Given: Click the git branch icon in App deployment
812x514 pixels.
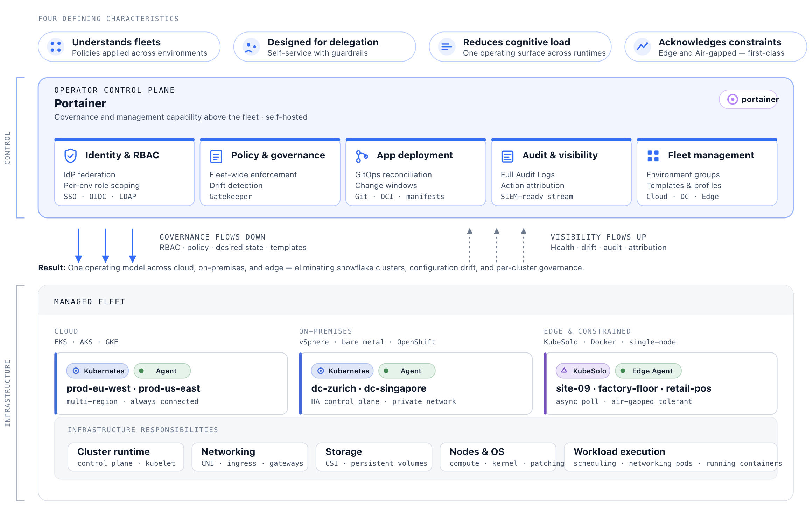Looking at the screenshot, I should [362, 156].
